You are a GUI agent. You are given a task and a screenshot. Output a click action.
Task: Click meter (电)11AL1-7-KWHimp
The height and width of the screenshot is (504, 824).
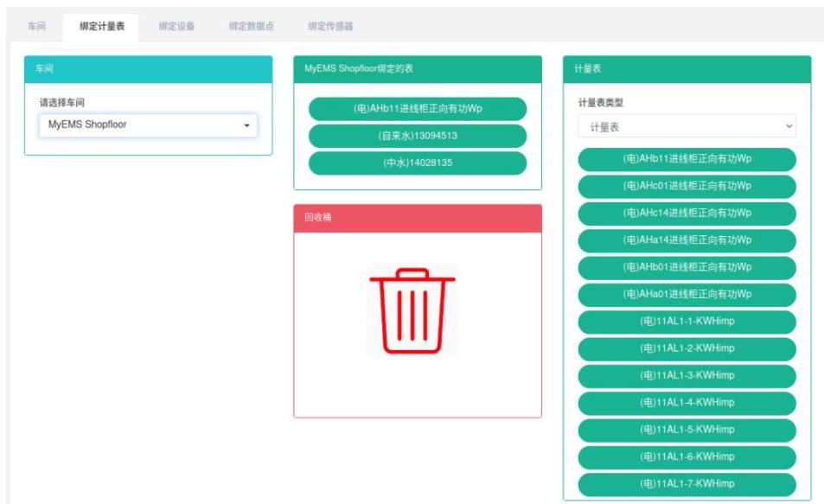coord(687,484)
